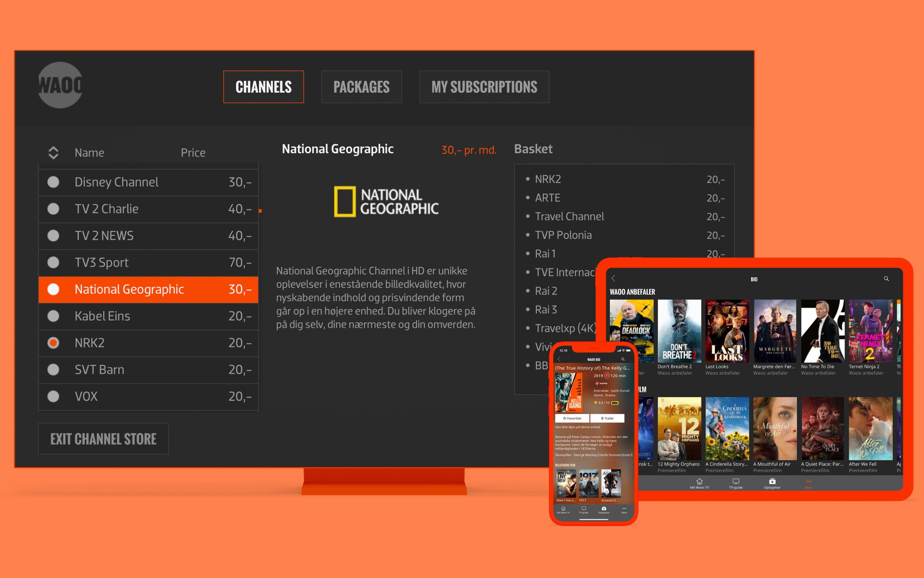The width and height of the screenshot is (924, 578).
Task: Select the TV 2 NEWS radio button
Action: point(53,235)
